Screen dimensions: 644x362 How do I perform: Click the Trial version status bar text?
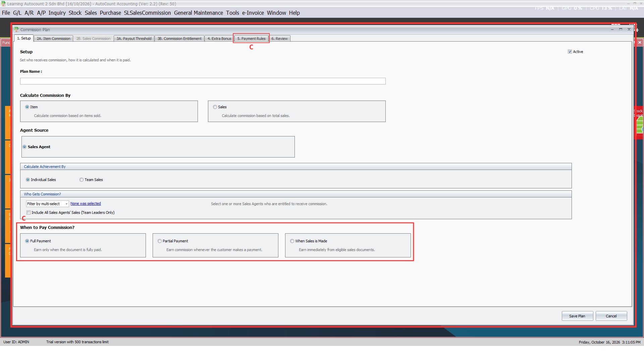(77, 342)
